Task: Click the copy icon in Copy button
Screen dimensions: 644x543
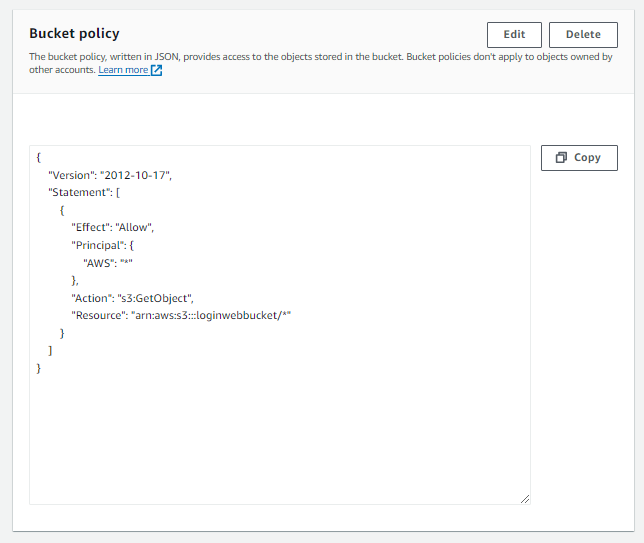Action: pos(561,157)
